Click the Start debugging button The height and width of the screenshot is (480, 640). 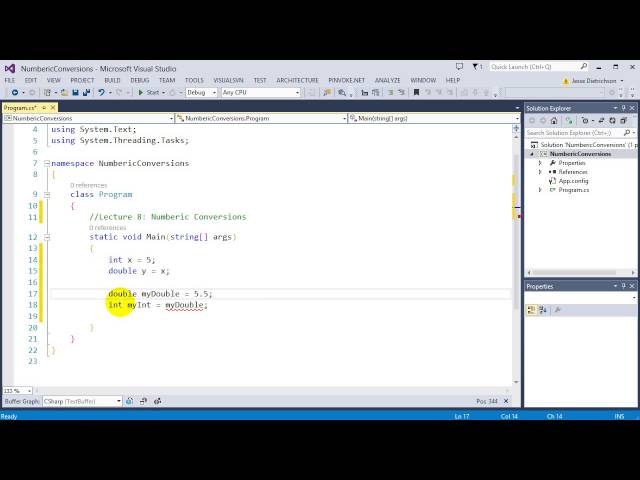(149, 93)
